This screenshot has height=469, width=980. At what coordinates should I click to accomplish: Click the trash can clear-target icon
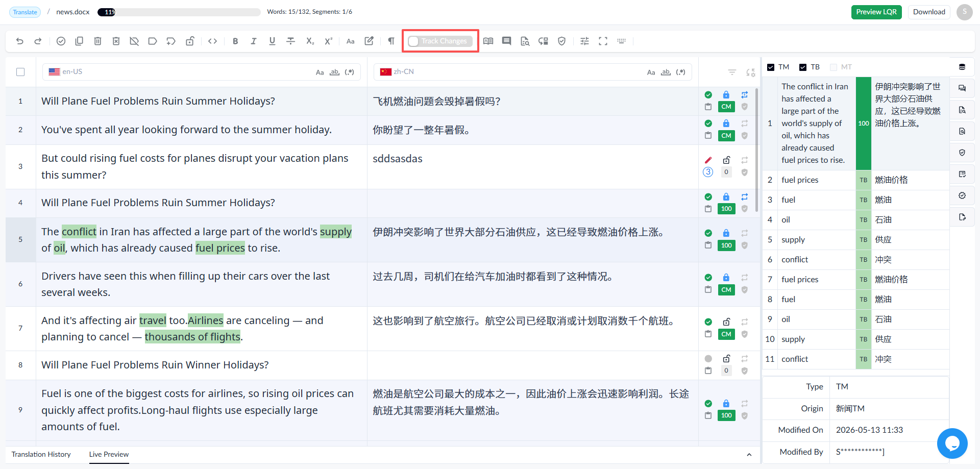click(97, 41)
